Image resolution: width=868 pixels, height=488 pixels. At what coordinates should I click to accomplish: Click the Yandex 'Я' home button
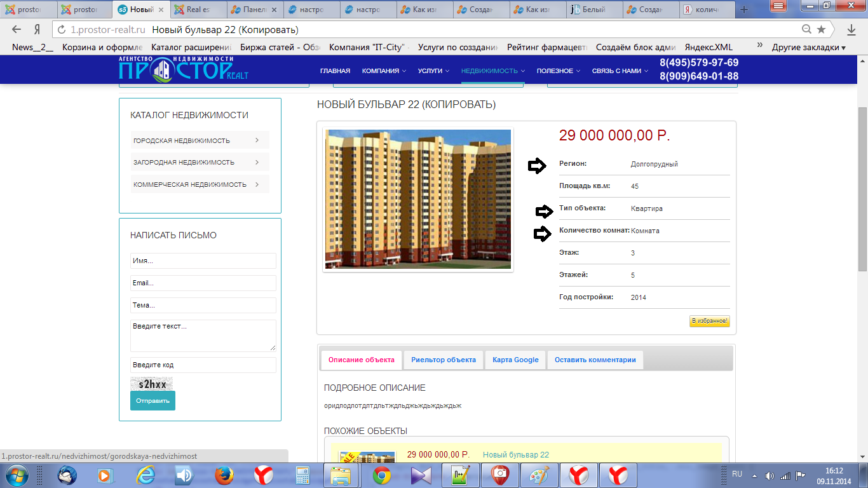pos(37,30)
